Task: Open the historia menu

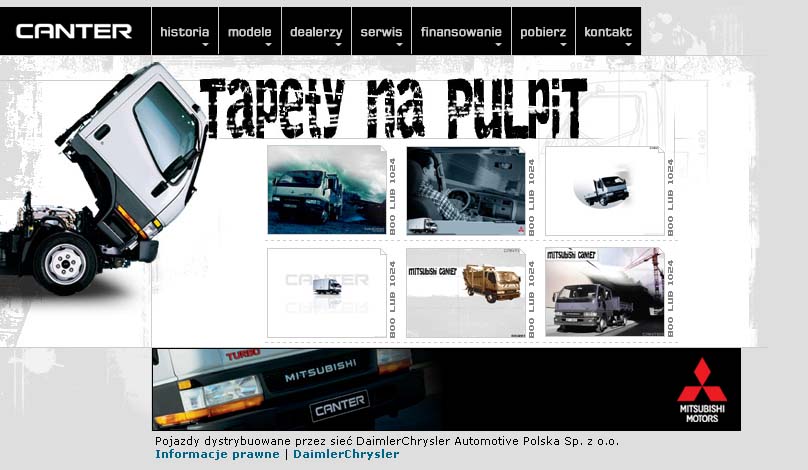Action: coord(184,31)
